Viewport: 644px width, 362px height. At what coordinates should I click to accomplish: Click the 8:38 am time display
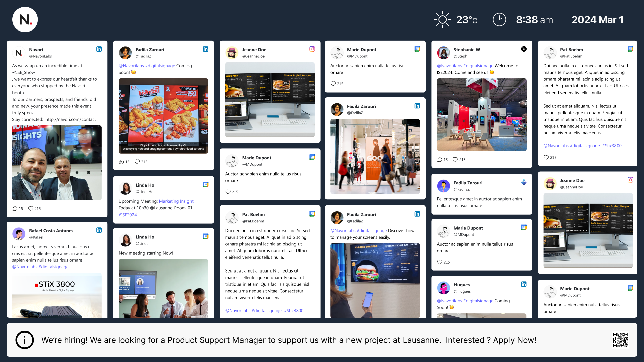(534, 20)
